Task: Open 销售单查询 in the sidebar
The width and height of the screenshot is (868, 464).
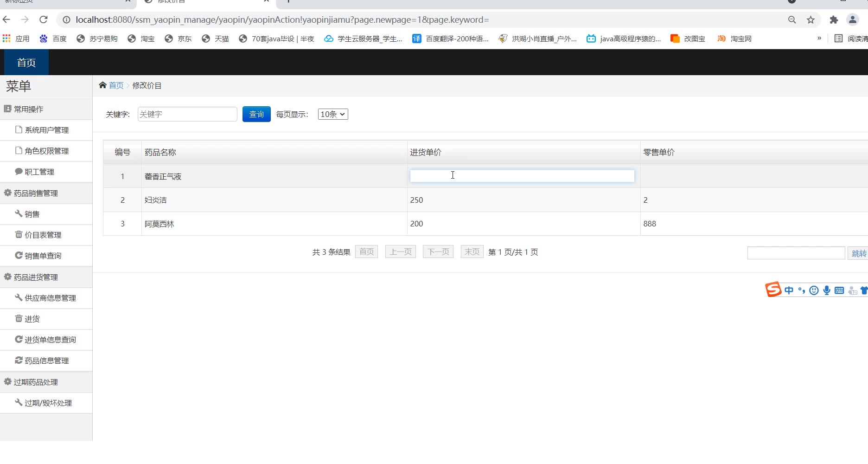Action: 46,256
